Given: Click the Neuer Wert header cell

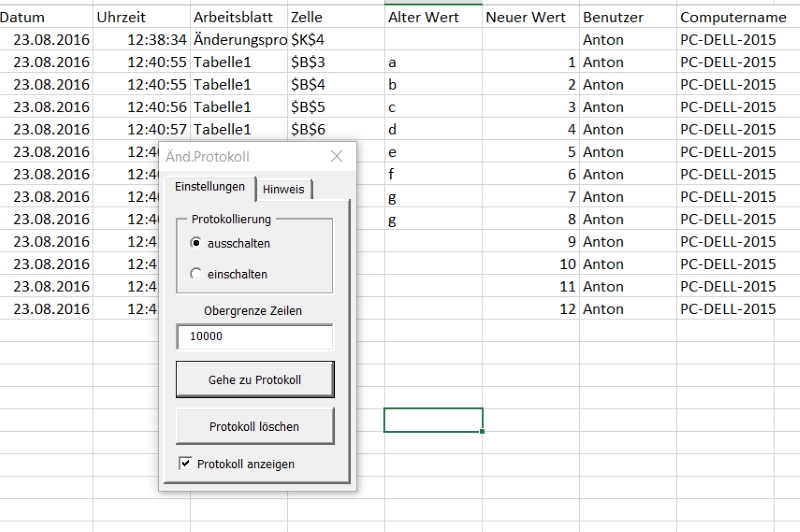Looking at the screenshot, I should click(x=529, y=17).
